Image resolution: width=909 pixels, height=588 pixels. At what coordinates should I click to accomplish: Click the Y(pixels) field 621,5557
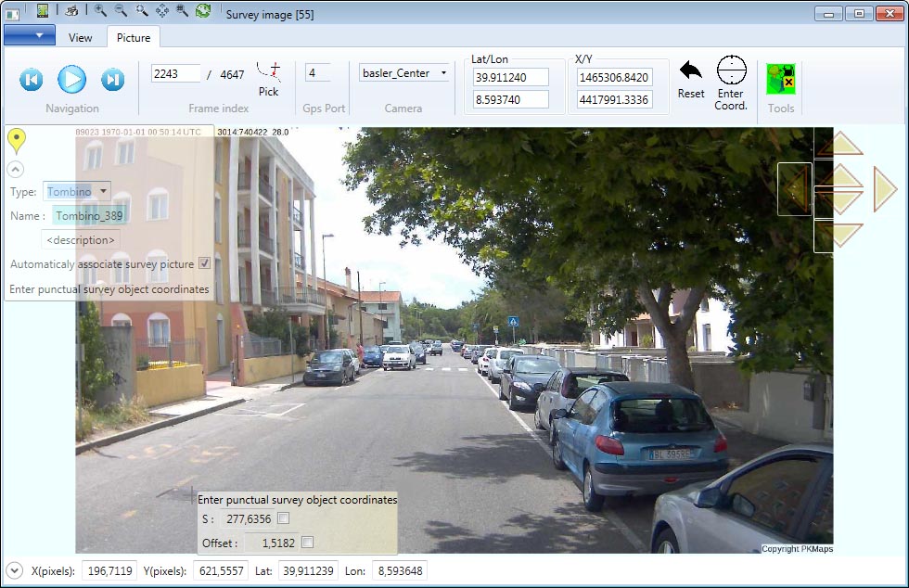click(221, 570)
